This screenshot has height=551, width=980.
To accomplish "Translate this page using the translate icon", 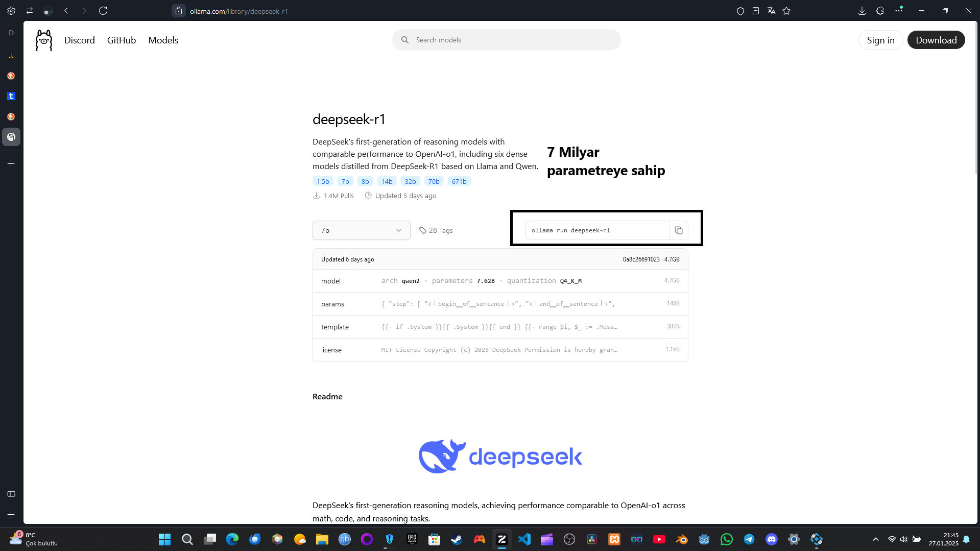I will pos(771,11).
